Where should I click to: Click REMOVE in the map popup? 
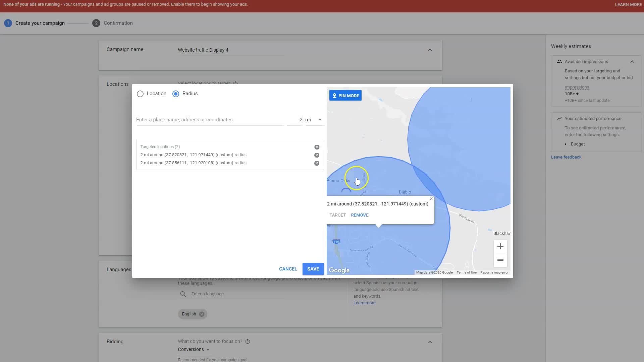[x=360, y=215]
